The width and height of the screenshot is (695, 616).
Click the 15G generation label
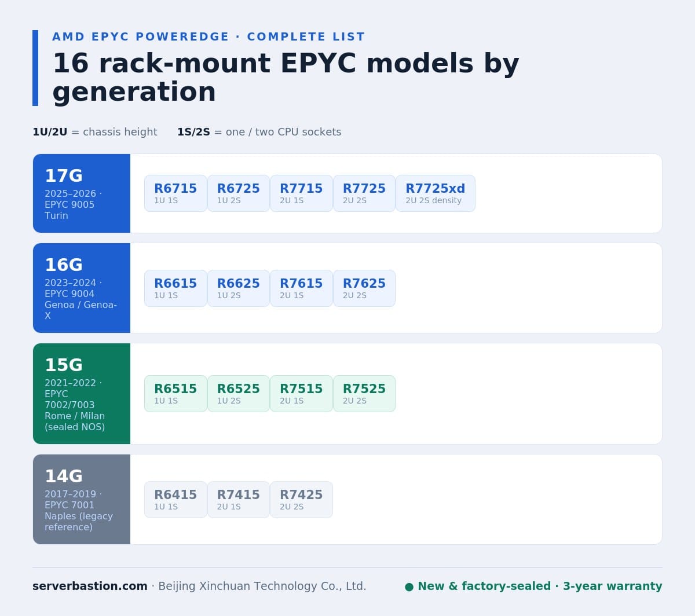(64, 365)
